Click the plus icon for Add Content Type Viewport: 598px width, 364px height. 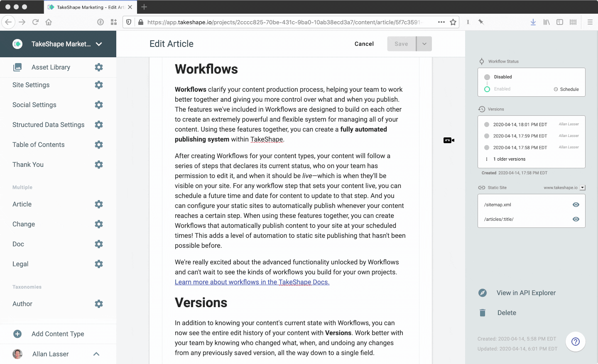(x=17, y=334)
